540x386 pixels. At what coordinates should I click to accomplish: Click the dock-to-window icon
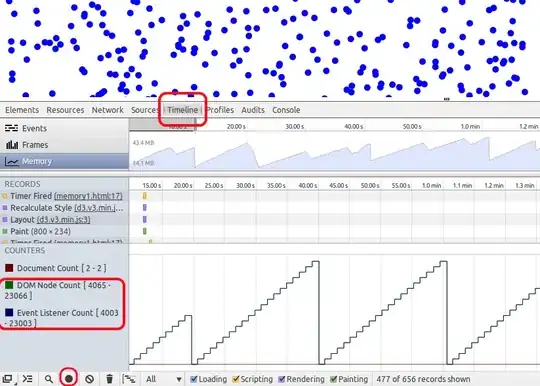pyautogui.click(x=8, y=379)
